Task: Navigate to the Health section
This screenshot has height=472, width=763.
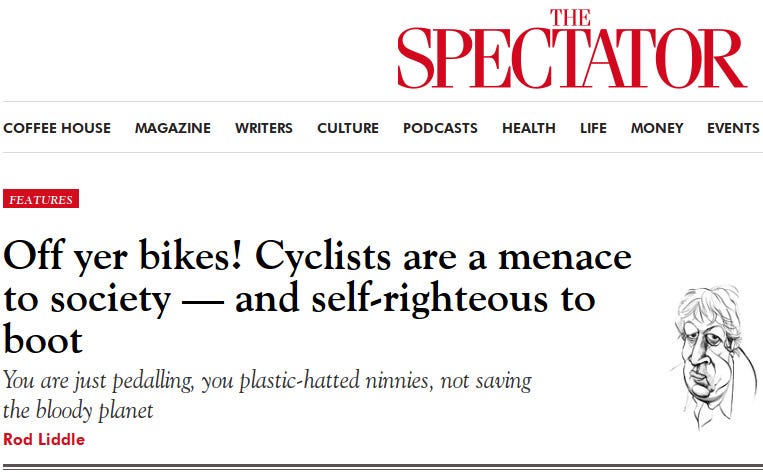Action: 529,128
